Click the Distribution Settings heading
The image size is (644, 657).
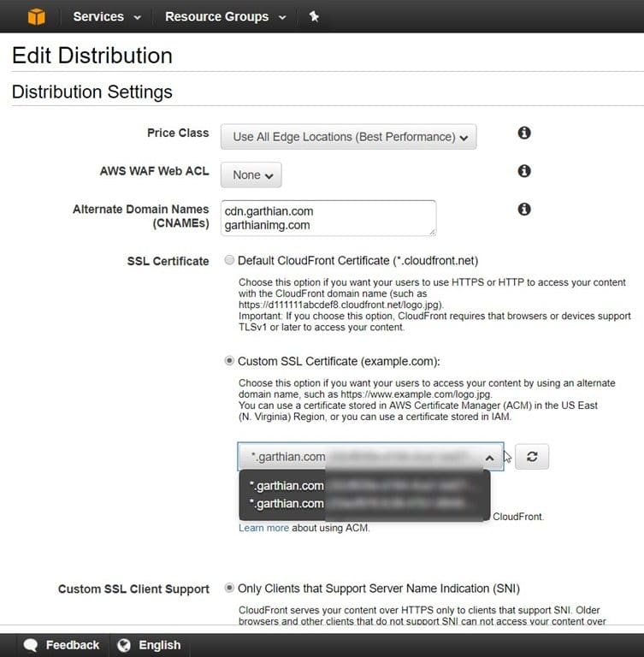tap(92, 92)
